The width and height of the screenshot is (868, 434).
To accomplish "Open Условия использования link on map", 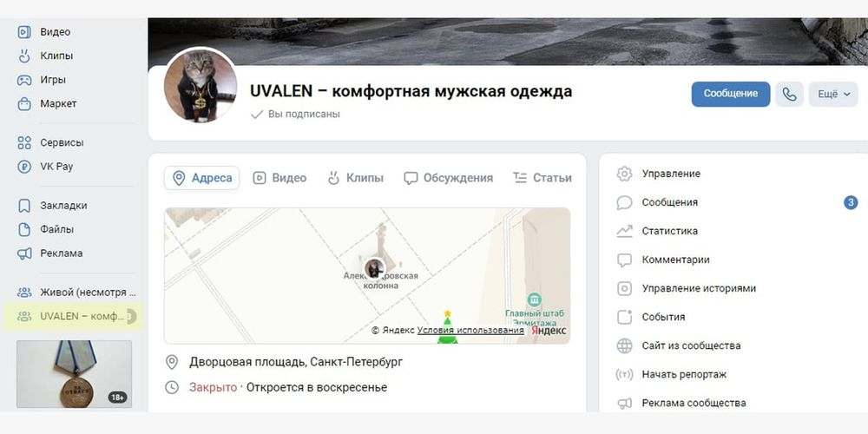I will [470, 330].
